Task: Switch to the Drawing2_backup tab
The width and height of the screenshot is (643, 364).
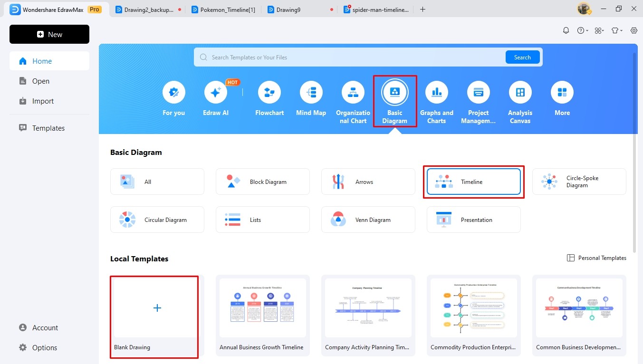Action: click(148, 10)
